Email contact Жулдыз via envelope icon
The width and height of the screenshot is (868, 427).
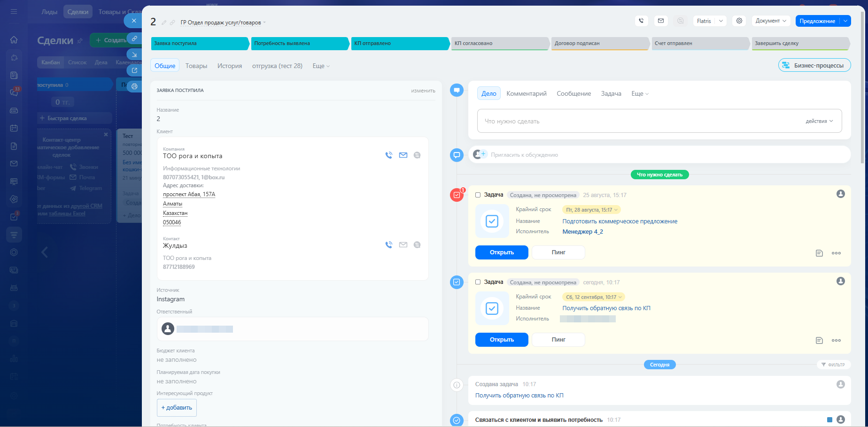tap(403, 244)
